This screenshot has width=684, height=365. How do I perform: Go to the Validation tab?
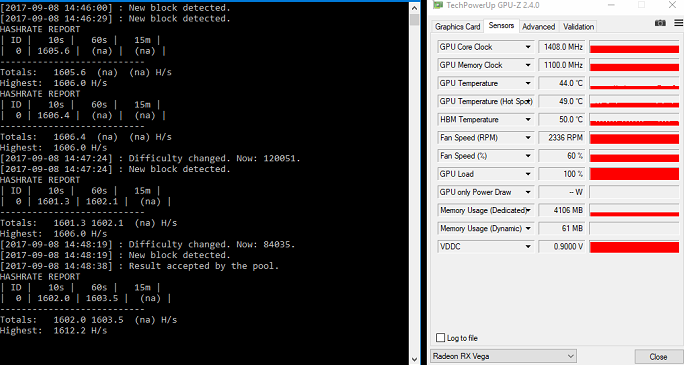(578, 27)
